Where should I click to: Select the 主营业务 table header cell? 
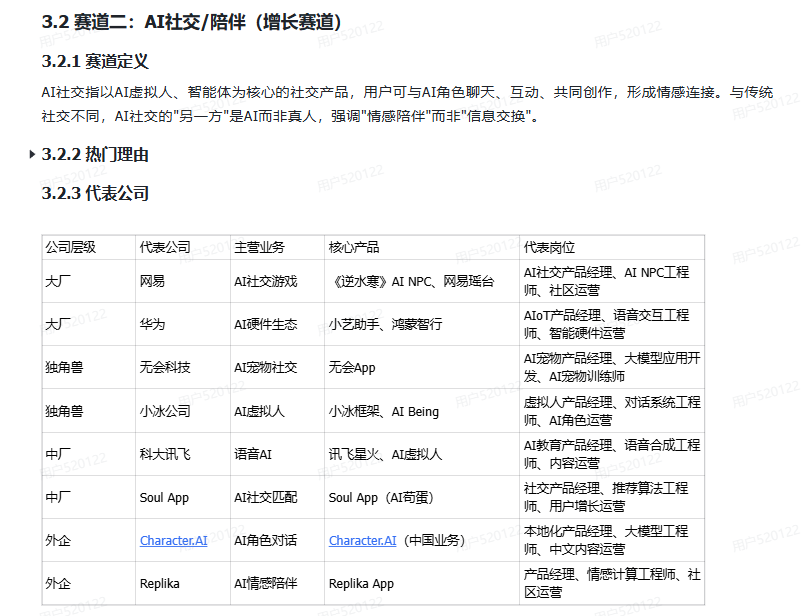(x=259, y=247)
